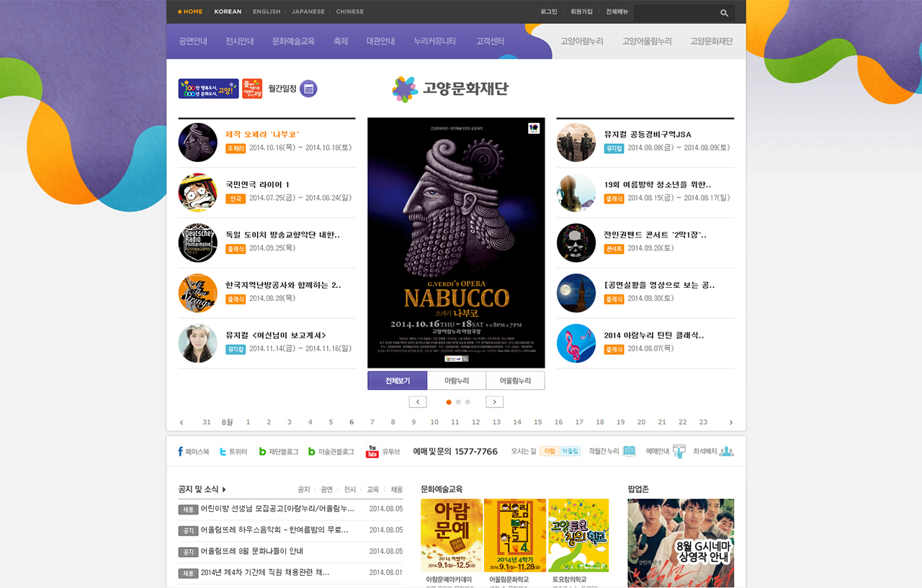Select the third carousel dot

pyautogui.click(x=467, y=402)
